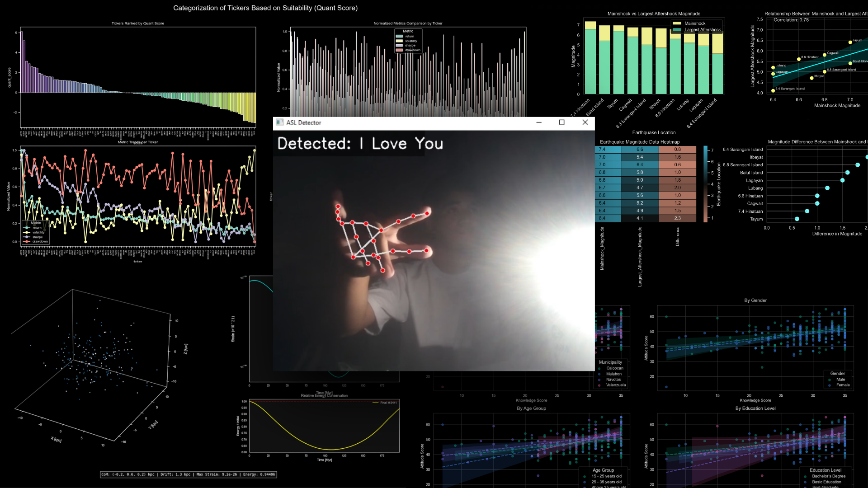Click "Navotas" in the Municipality legend

click(x=613, y=380)
